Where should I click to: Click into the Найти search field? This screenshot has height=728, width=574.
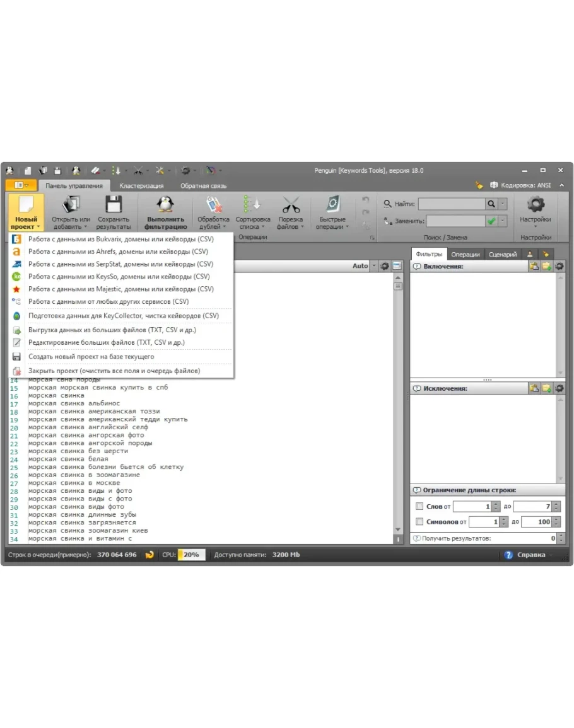coord(451,204)
